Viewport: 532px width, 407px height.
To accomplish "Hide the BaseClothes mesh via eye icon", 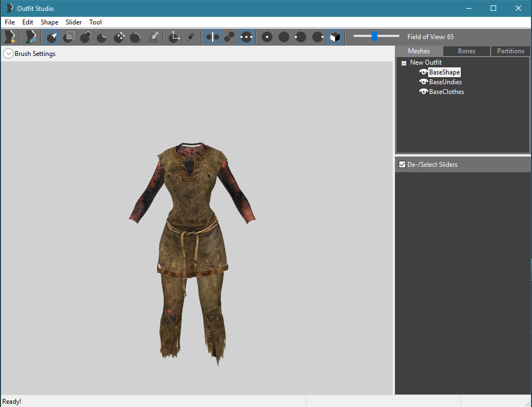I will pyautogui.click(x=423, y=91).
